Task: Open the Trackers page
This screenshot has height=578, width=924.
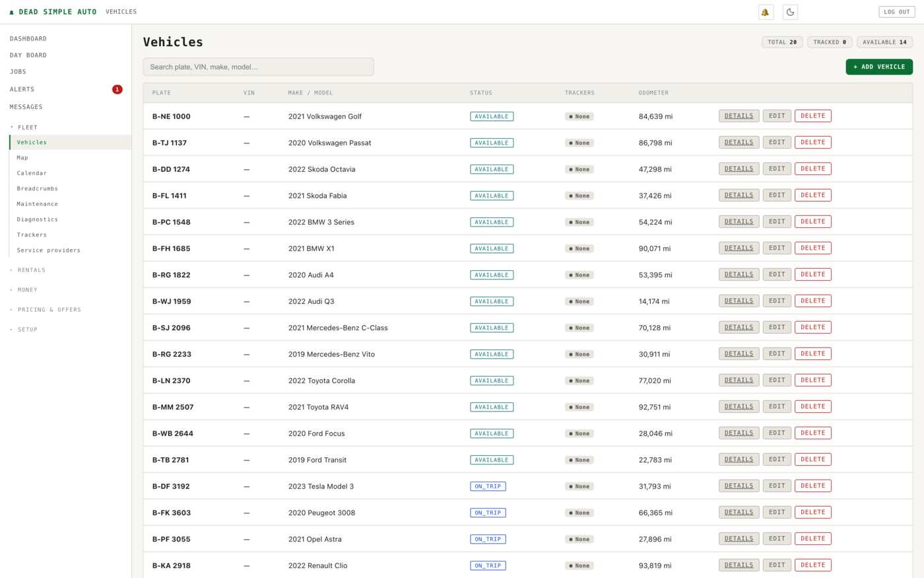Action: pyautogui.click(x=32, y=235)
